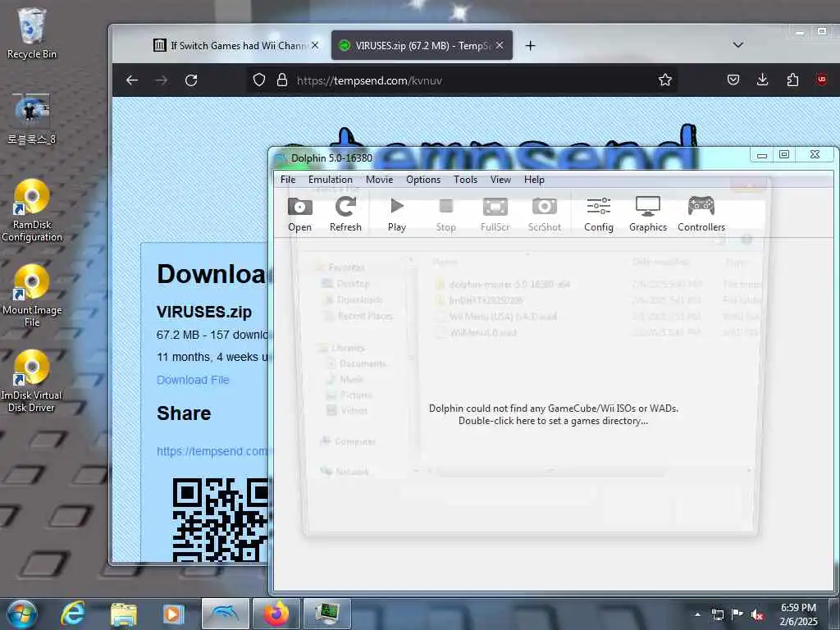
Task: Click the Save to Pocket icon
Action: point(733,80)
